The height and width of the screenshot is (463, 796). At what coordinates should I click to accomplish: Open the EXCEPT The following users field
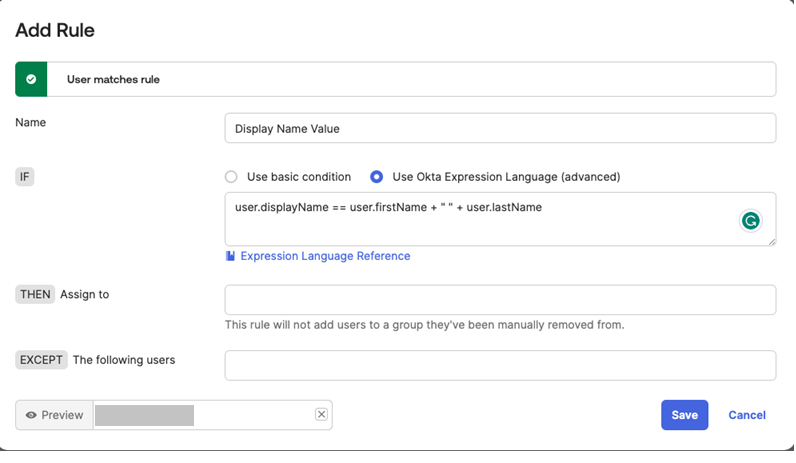[500, 365]
